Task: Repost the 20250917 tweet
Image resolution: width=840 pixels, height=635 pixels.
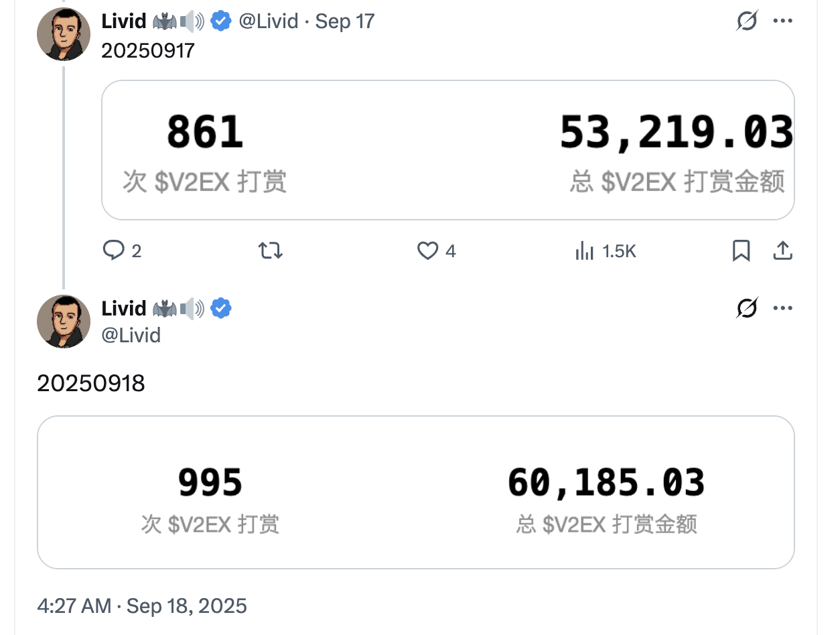Action: pyautogui.click(x=271, y=251)
